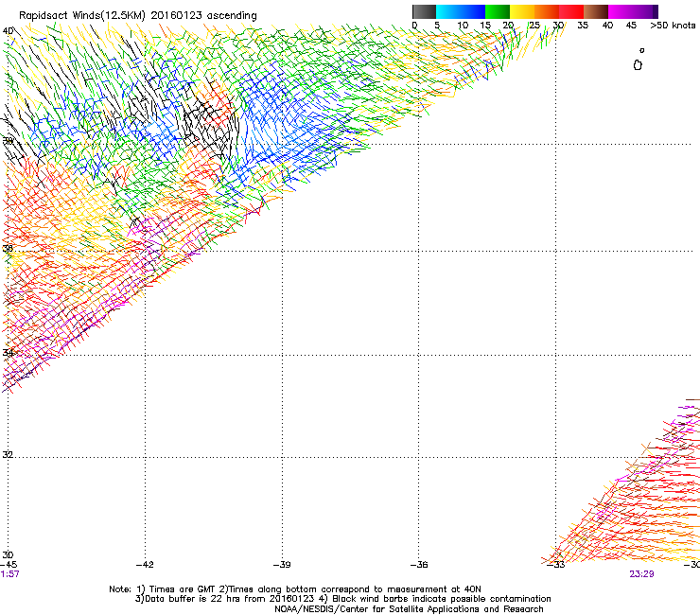Click the longitude label '-42'
The height and width of the screenshot is (615, 700).
tap(145, 565)
